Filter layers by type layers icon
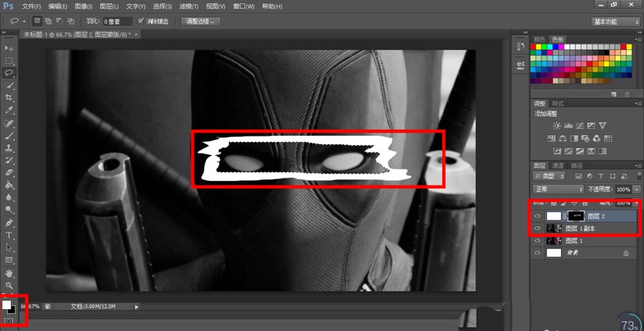This screenshot has width=644, height=331. [601, 176]
